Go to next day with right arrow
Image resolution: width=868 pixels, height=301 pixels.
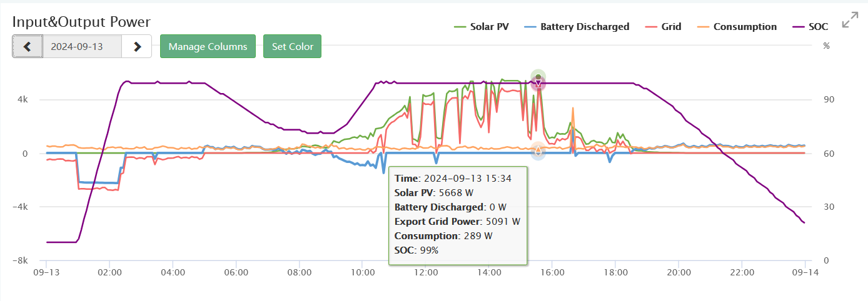137,47
